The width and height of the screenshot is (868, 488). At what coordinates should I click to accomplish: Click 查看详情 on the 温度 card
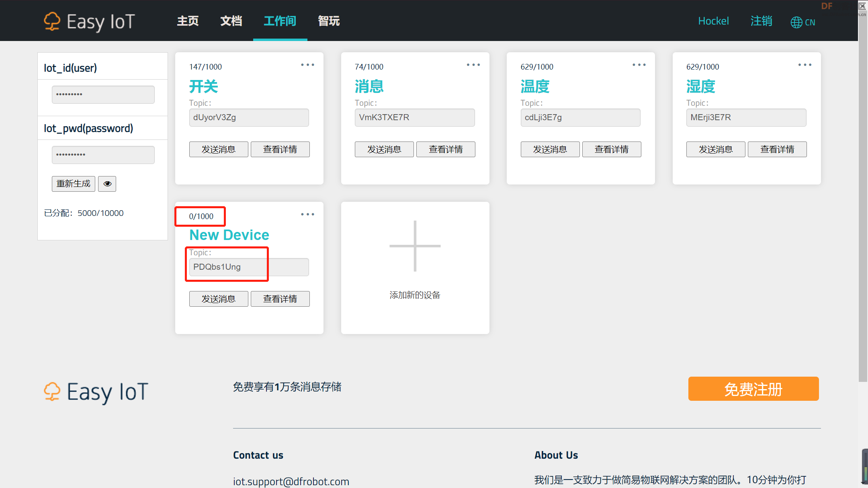click(612, 149)
